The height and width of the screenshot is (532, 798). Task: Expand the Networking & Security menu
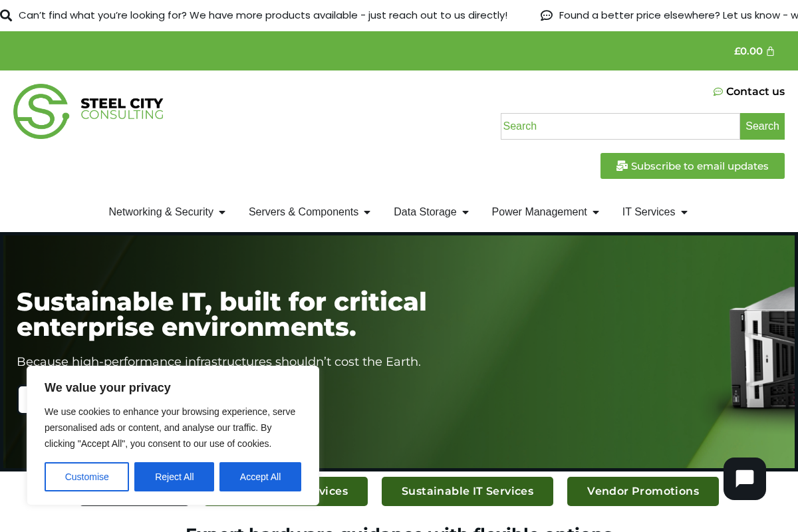[x=166, y=212]
